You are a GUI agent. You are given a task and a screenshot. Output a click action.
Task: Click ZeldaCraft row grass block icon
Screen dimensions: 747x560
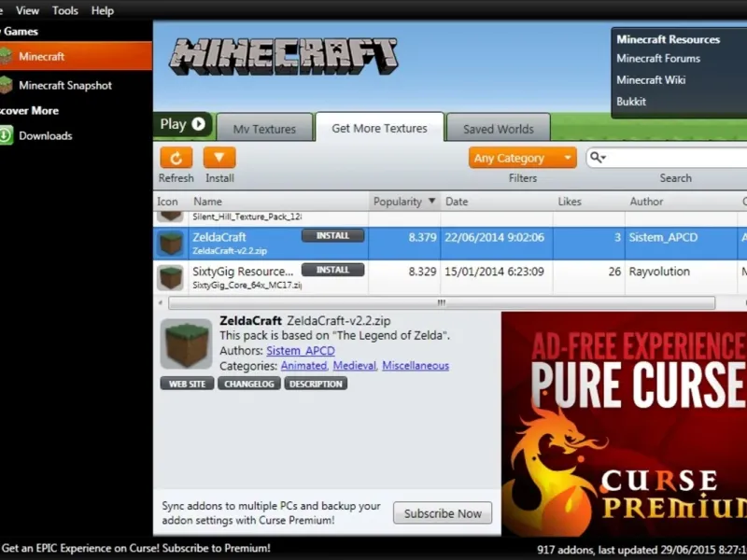[x=171, y=244]
